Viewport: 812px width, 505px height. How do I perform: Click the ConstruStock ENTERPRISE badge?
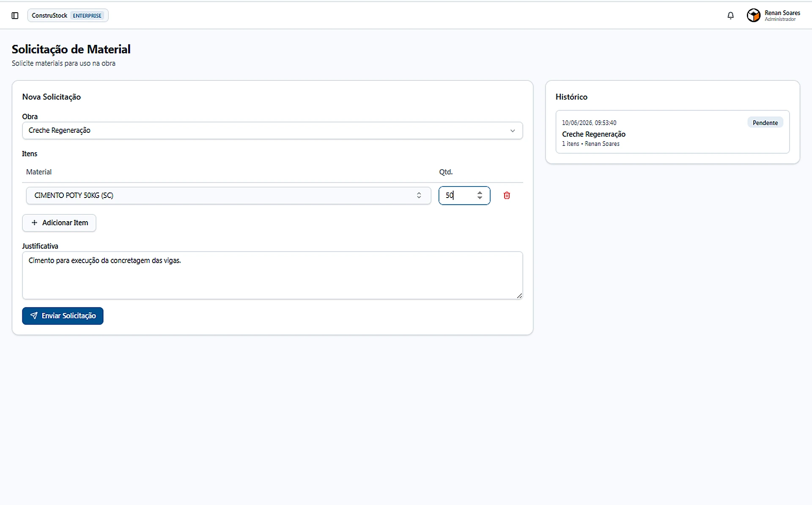point(68,16)
